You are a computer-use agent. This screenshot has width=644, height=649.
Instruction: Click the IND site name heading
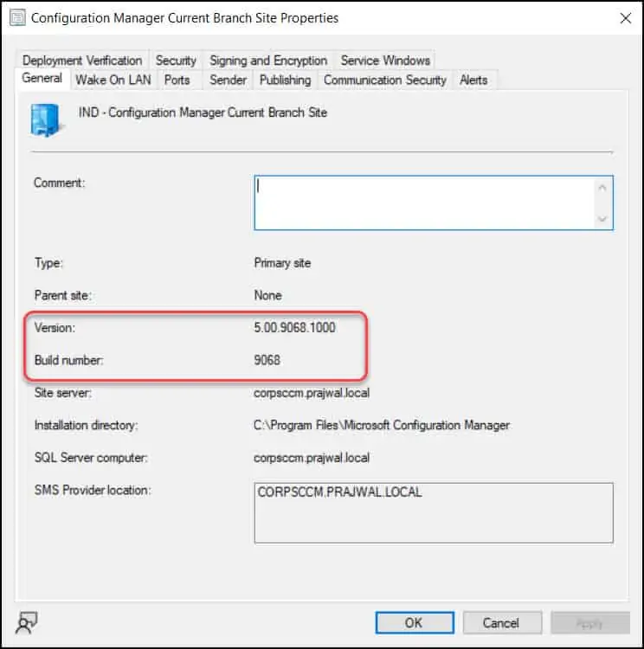[x=203, y=112]
